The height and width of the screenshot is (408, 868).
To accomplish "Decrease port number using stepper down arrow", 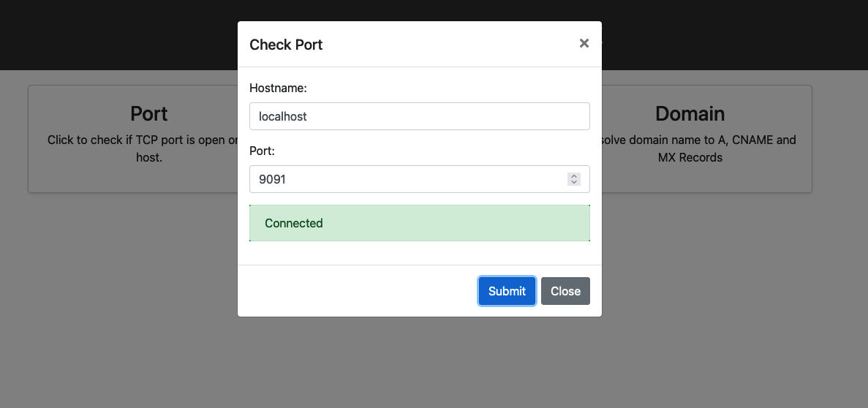I will coord(574,182).
